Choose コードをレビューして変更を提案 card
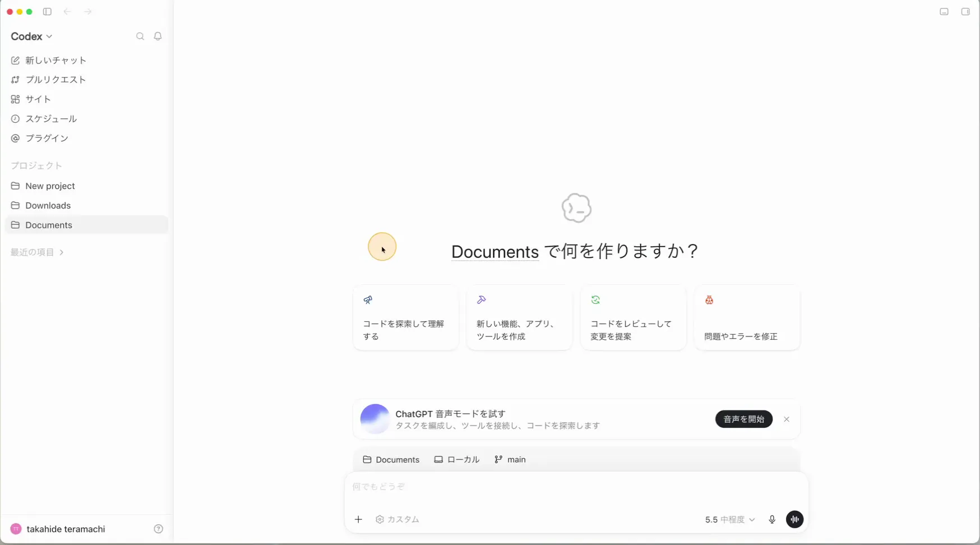Screen dimensions: 980x545 (634, 317)
